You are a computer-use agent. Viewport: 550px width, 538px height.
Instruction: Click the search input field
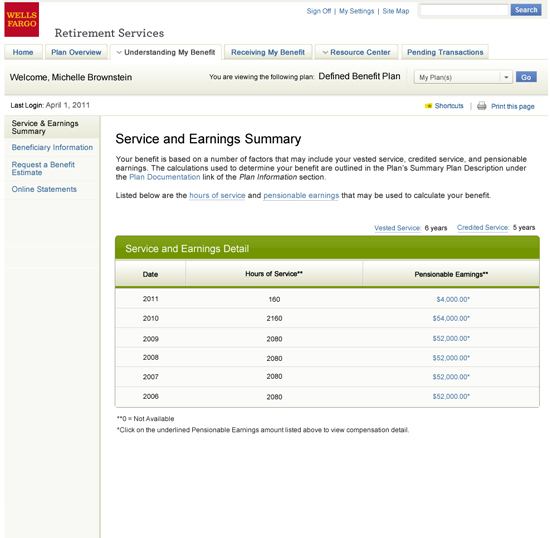(x=464, y=10)
